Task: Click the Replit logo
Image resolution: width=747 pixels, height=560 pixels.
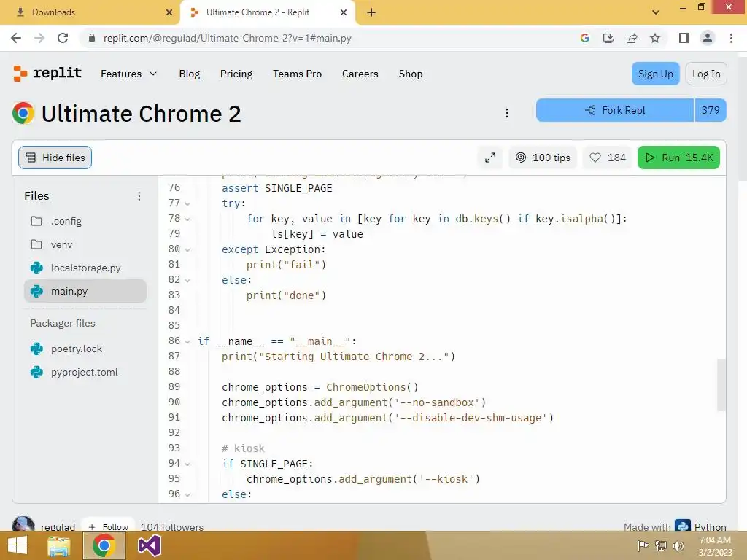Action: coord(47,74)
